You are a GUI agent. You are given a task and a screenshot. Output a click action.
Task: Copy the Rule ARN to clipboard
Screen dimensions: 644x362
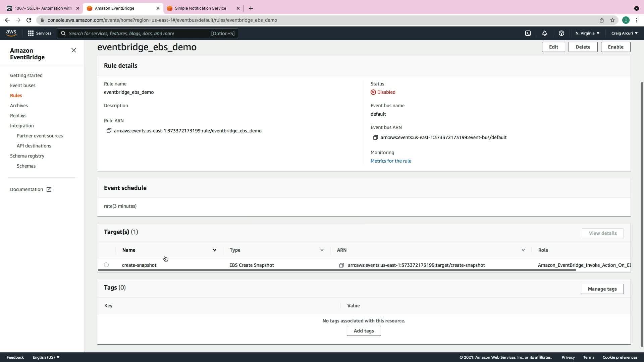click(109, 131)
